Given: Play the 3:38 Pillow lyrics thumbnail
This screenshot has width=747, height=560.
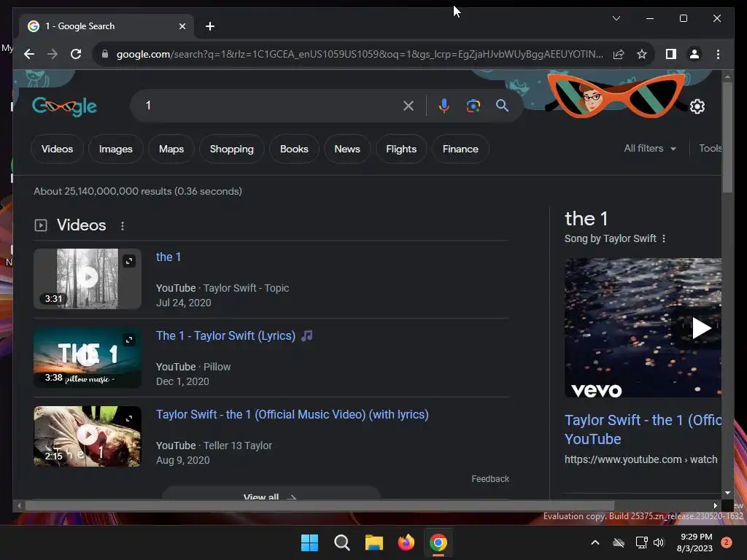Looking at the screenshot, I should [x=88, y=357].
